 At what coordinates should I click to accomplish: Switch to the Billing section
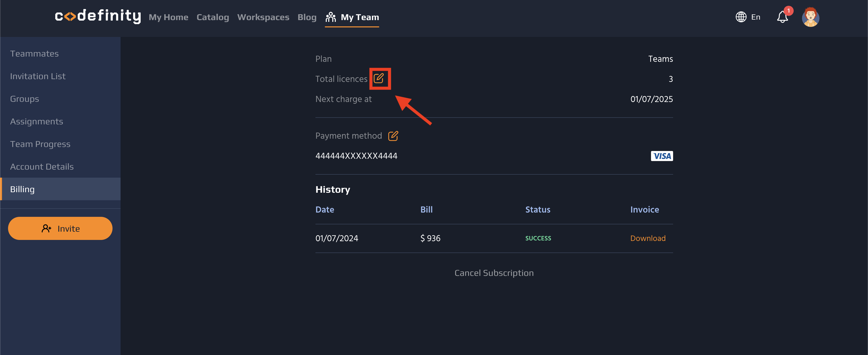[x=22, y=189]
